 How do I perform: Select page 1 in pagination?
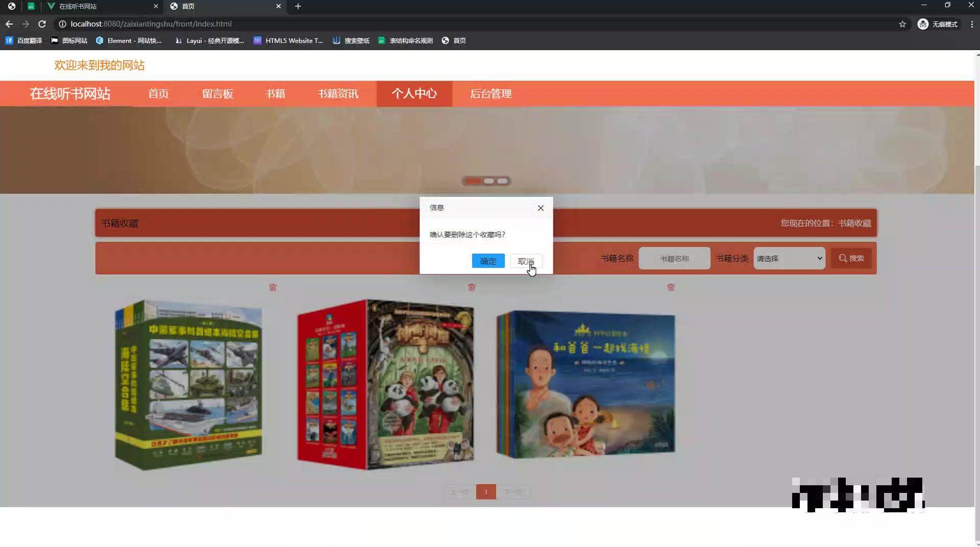tap(486, 492)
